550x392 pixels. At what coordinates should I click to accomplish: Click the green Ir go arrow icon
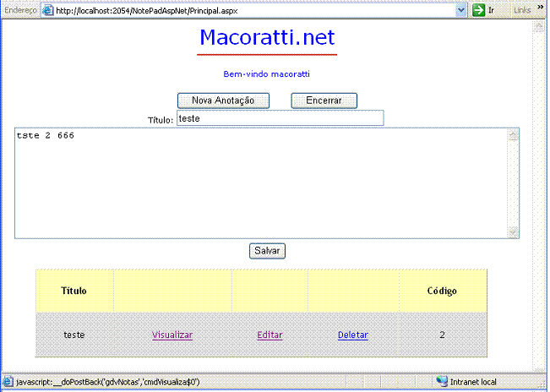point(478,10)
